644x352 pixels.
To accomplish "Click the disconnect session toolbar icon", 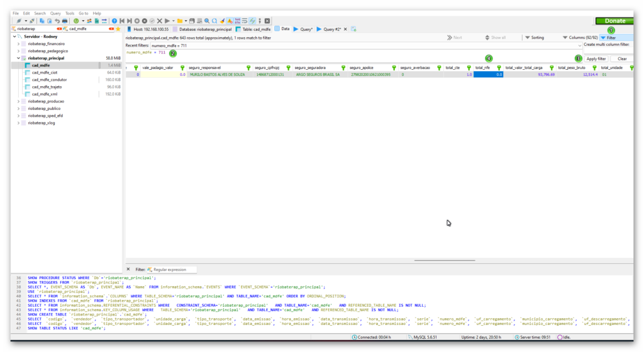I will click(x=32, y=21).
